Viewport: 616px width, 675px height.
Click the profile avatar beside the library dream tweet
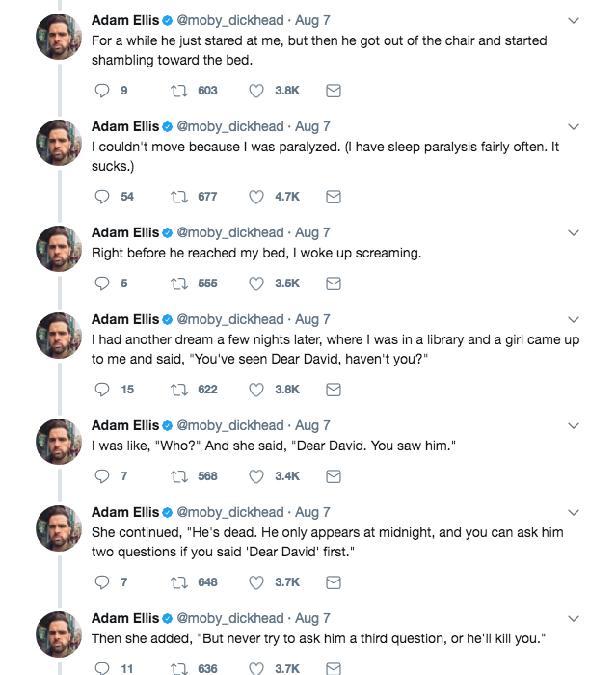tap(58, 336)
